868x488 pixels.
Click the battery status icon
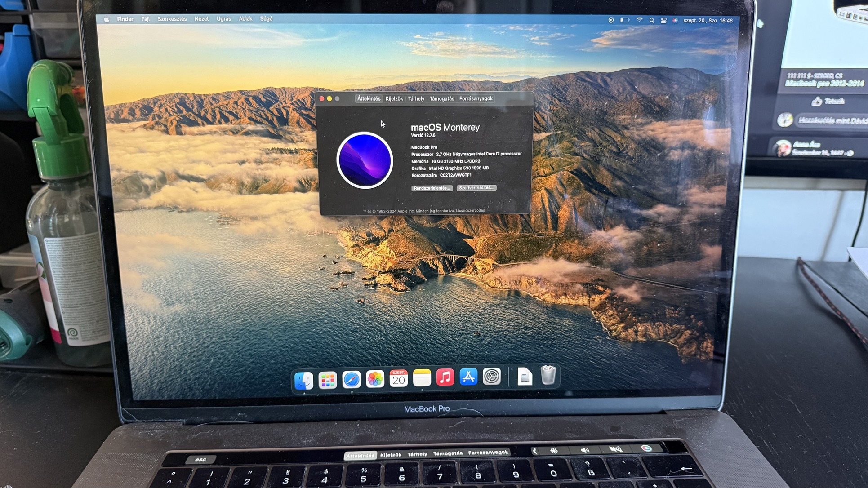[625, 20]
